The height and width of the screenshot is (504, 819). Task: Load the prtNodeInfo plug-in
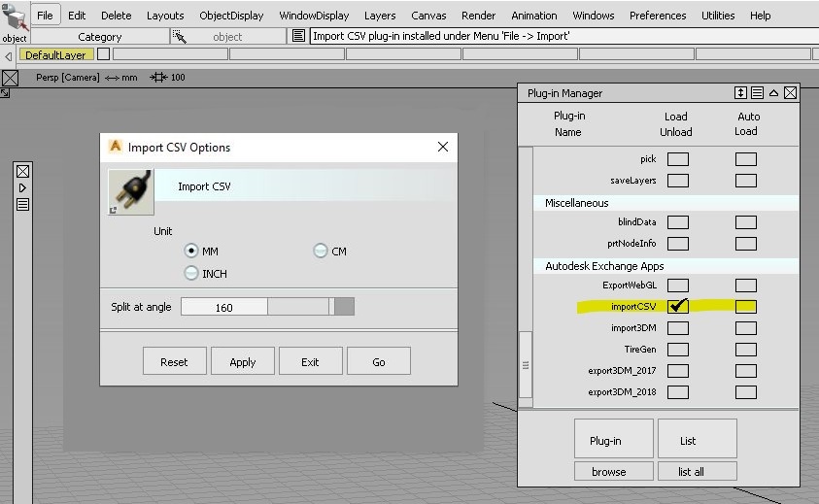tap(678, 244)
